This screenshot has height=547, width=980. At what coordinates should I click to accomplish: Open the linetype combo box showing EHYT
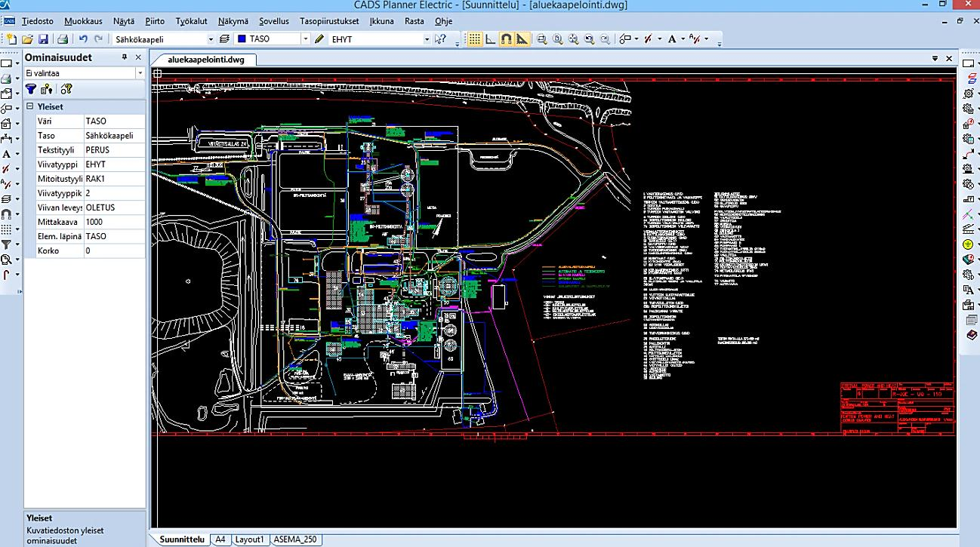380,38
